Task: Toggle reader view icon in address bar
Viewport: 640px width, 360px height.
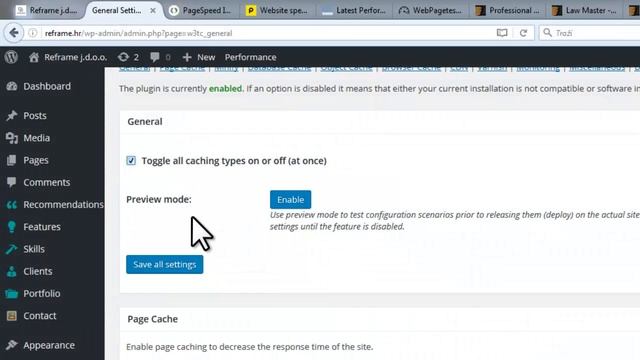Action: [x=502, y=33]
